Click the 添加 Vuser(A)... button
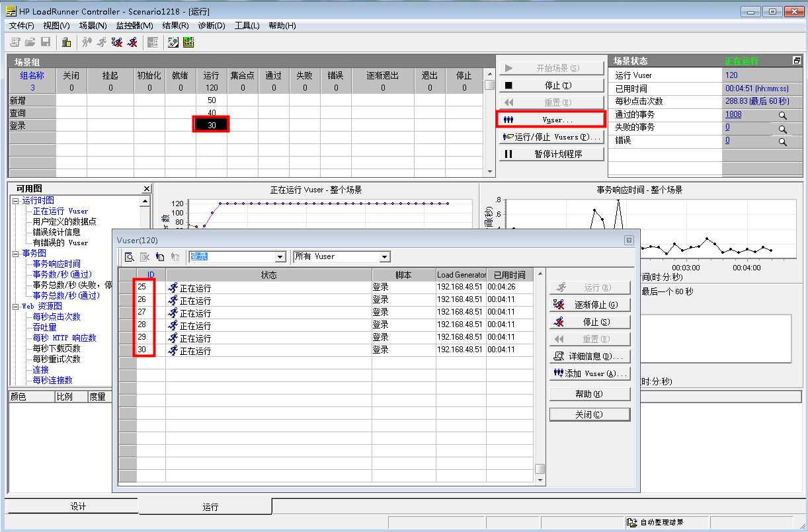 (x=590, y=373)
